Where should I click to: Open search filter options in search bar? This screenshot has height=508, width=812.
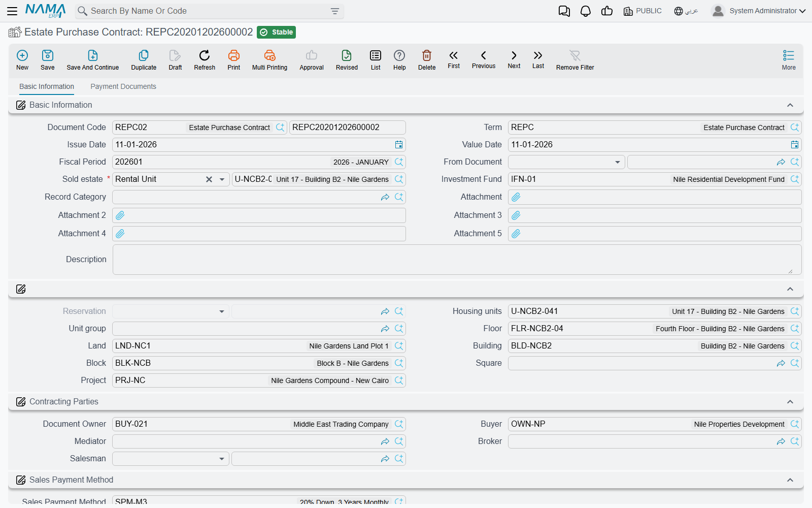pyautogui.click(x=335, y=11)
